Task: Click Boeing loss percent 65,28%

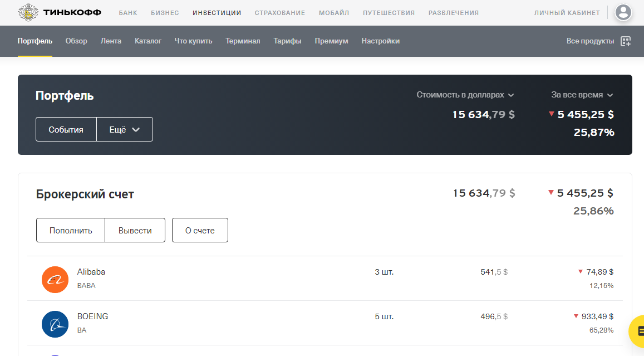Action: [601, 330]
